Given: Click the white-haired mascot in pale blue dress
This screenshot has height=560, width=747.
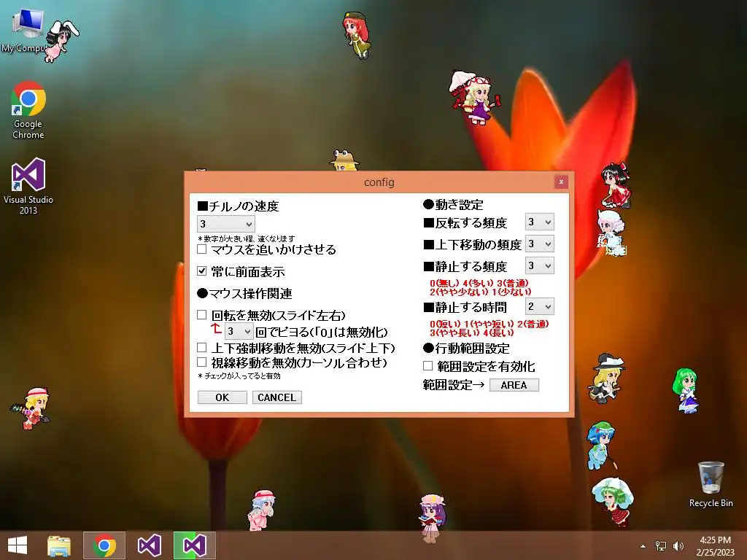Looking at the screenshot, I should click(611, 233).
